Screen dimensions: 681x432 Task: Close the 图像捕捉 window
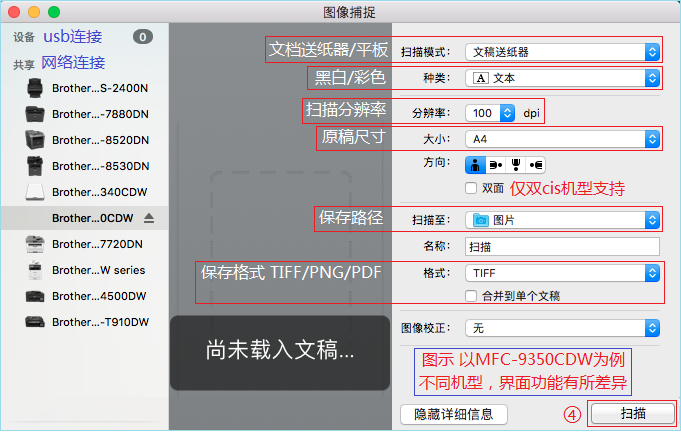click(x=14, y=12)
